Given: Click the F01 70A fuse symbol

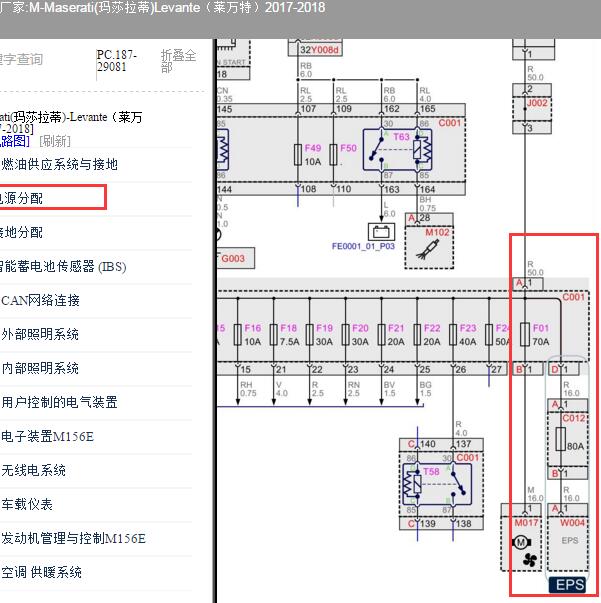Looking at the screenshot, I should (x=525, y=335).
